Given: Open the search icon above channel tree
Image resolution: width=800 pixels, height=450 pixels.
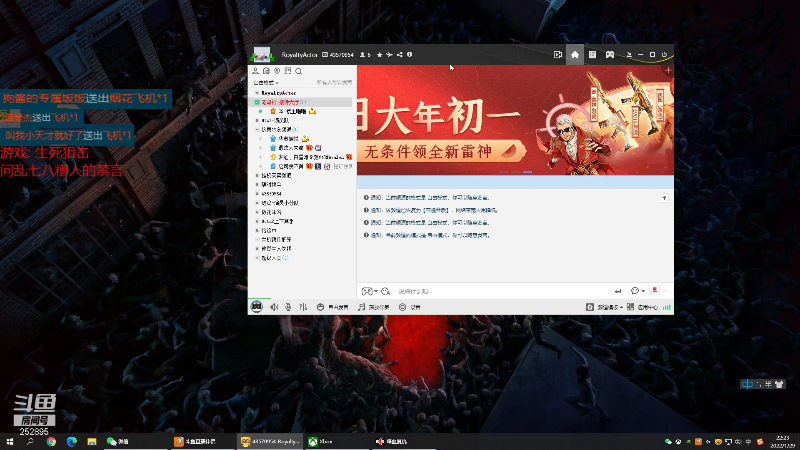Looking at the screenshot, I should coord(298,71).
